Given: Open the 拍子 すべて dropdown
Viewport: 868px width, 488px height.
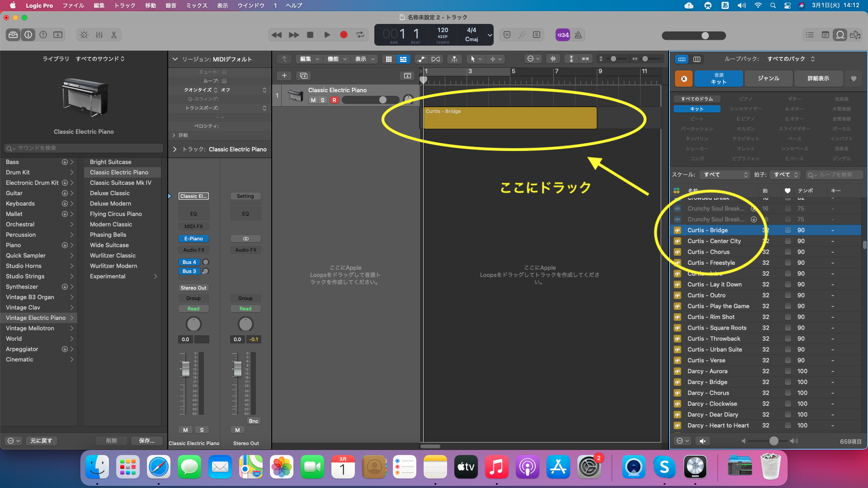Looking at the screenshot, I should [786, 174].
